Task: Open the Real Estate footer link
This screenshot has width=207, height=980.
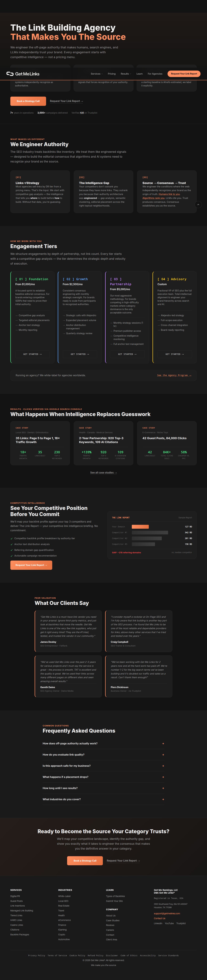Action: 64,906
